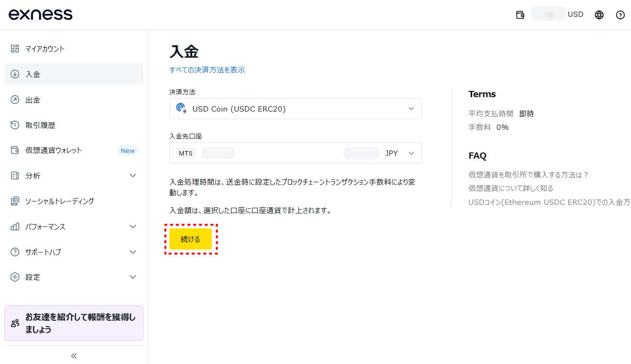This screenshot has height=364, width=631.
Task: Click the Terms heading
Action: pyautogui.click(x=482, y=94)
